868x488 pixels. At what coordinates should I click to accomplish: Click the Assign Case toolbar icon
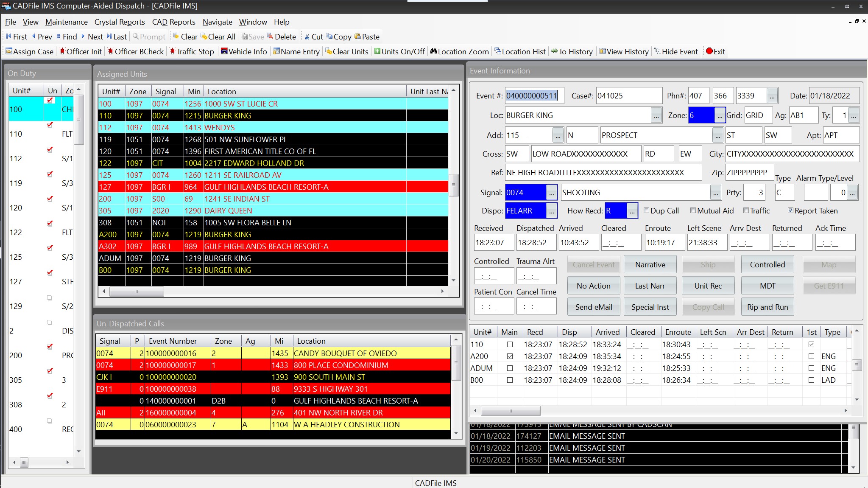[x=9, y=51]
